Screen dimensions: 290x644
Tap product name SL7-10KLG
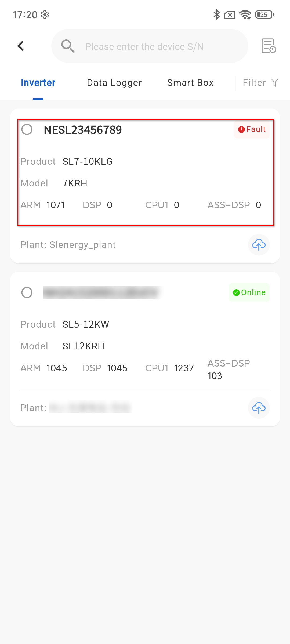coord(88,162)
